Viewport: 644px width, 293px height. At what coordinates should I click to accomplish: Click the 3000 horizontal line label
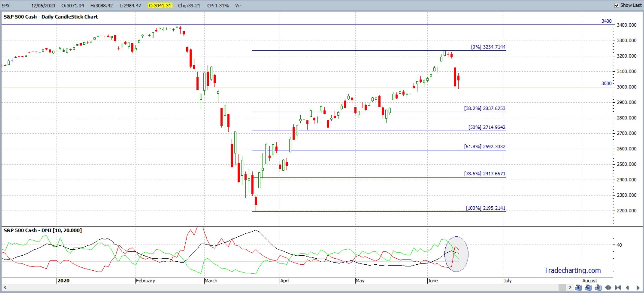click(606, 83)
